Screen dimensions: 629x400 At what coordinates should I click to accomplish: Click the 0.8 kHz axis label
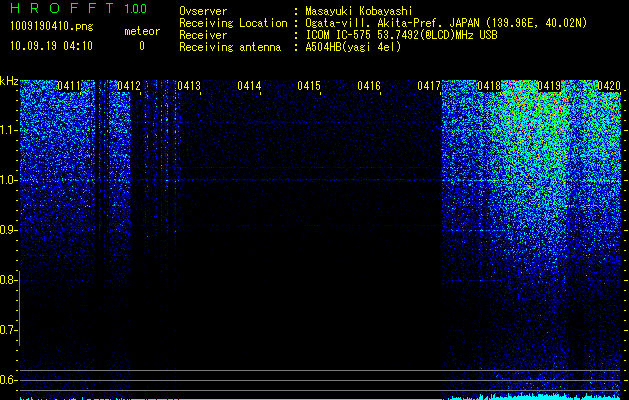pyautogui.click(x=8, y=280)
